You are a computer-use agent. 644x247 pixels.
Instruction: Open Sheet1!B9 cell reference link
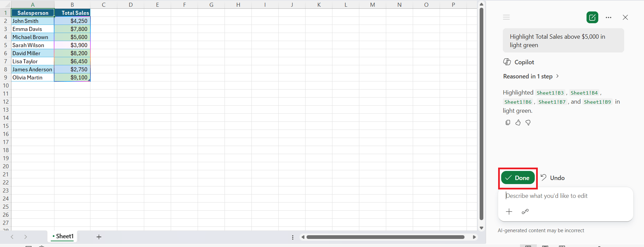(x=598, y=102)
